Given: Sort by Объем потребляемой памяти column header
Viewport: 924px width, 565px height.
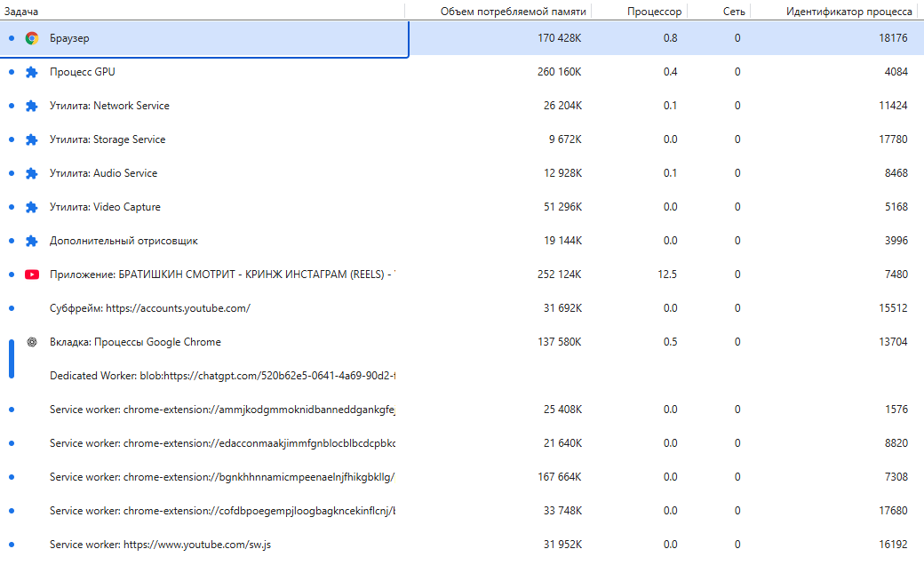Looking at the screenshot, I should pos(514,12).
